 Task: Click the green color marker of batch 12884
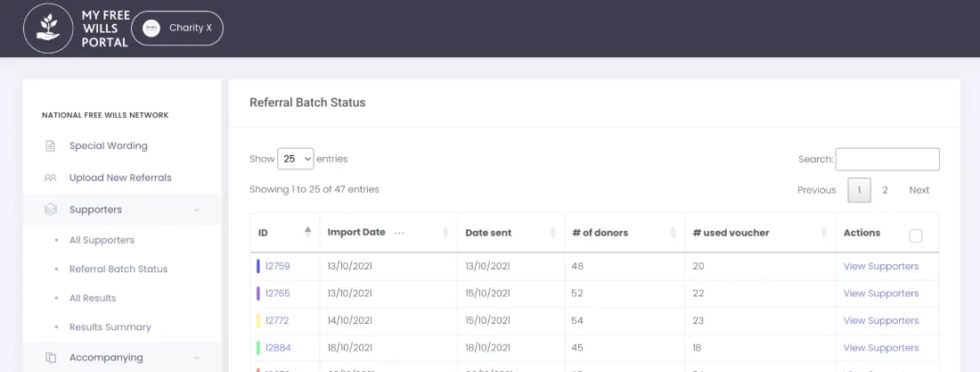coord(258,348)
